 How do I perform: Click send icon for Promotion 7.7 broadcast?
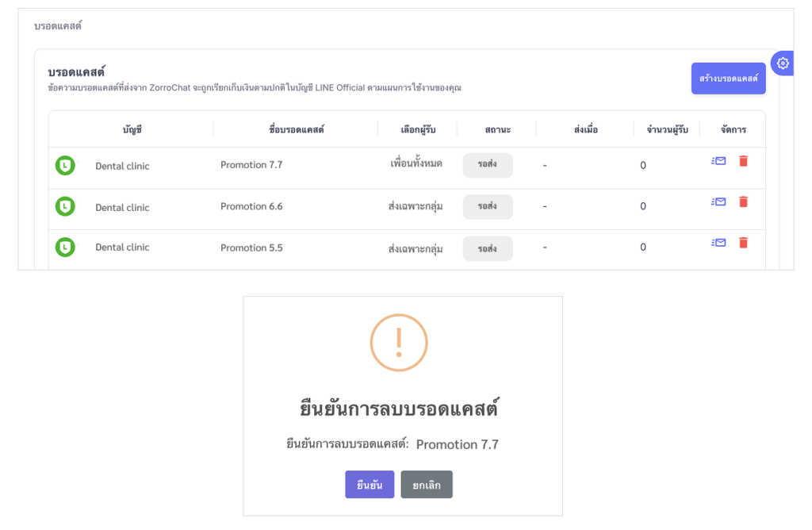coord(718,160)
